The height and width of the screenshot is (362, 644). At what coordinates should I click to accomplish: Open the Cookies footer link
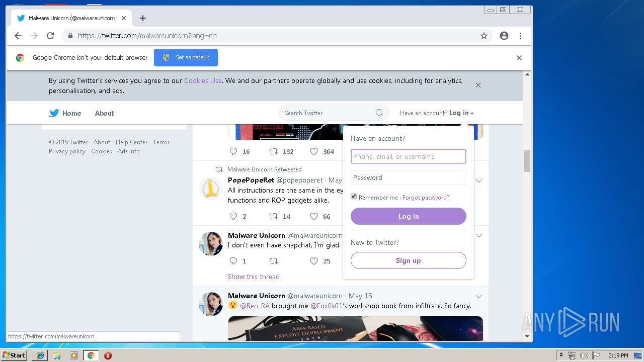click(x=102, y=151)
